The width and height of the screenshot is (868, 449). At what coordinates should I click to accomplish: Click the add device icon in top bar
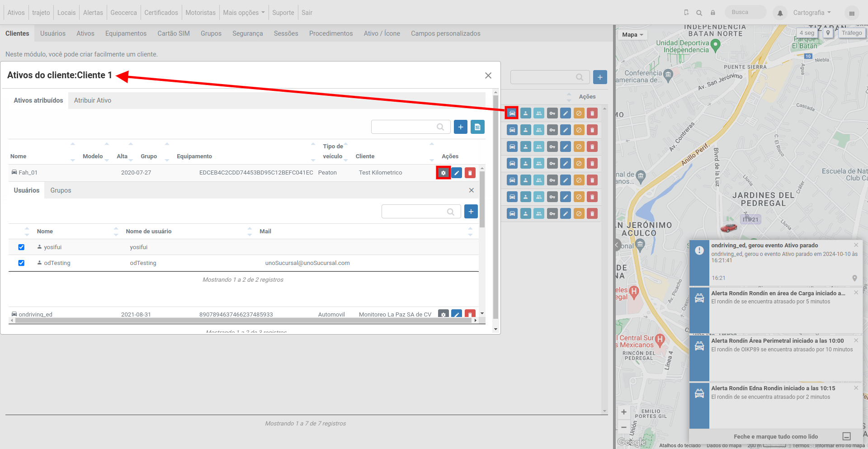[x=686, y=13]
